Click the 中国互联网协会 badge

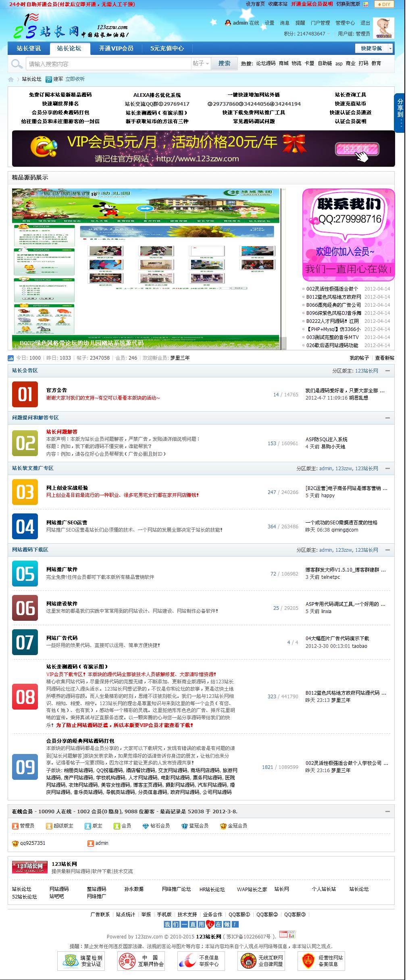[x=142, y=960]
